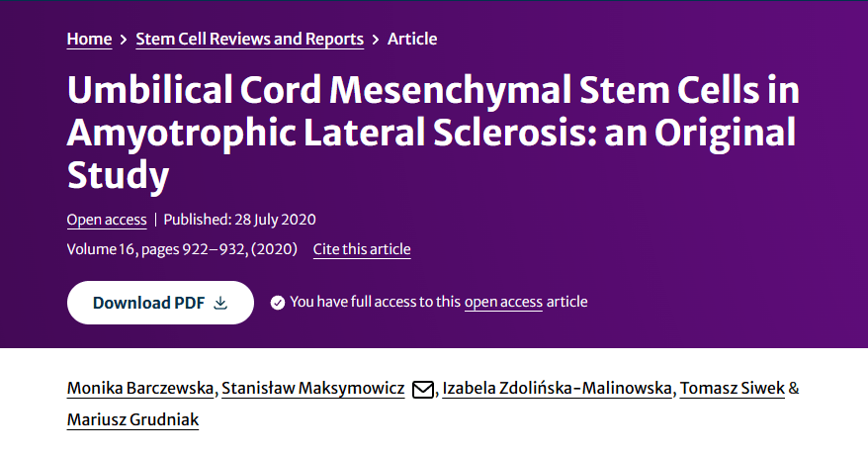
Task: Open author Monika Barczewska's details
Action: point(138,388)
